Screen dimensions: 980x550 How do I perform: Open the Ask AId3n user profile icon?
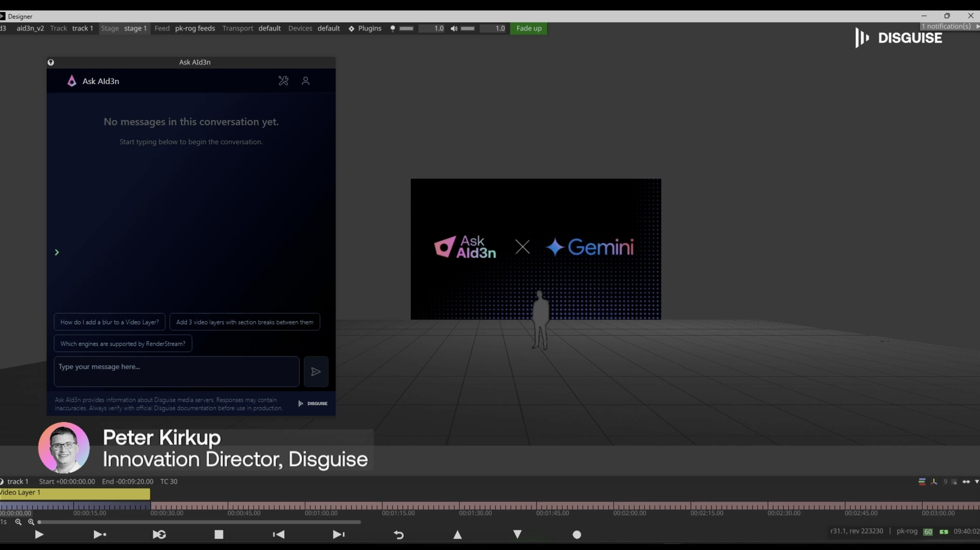click(305, 81)
